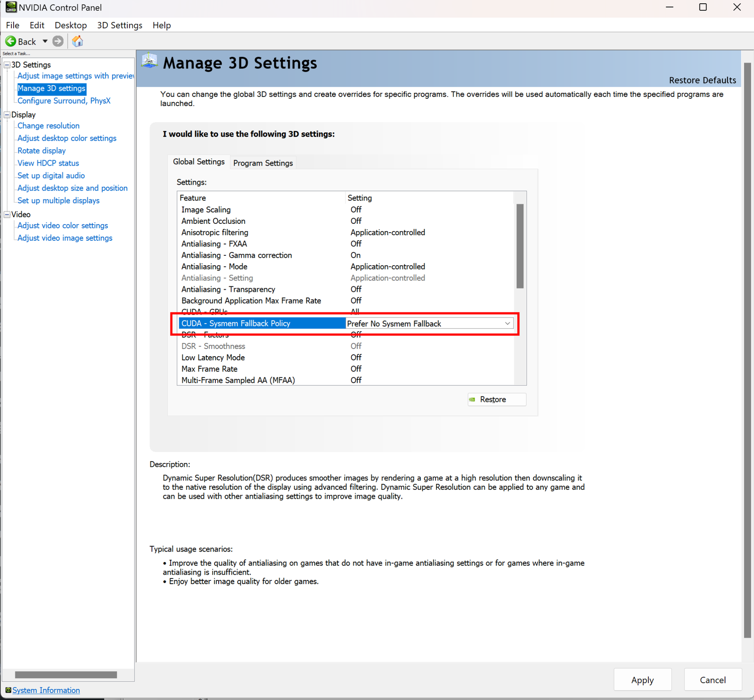
Task: Select Adjust video color settings task
Action: pos(62,225)
